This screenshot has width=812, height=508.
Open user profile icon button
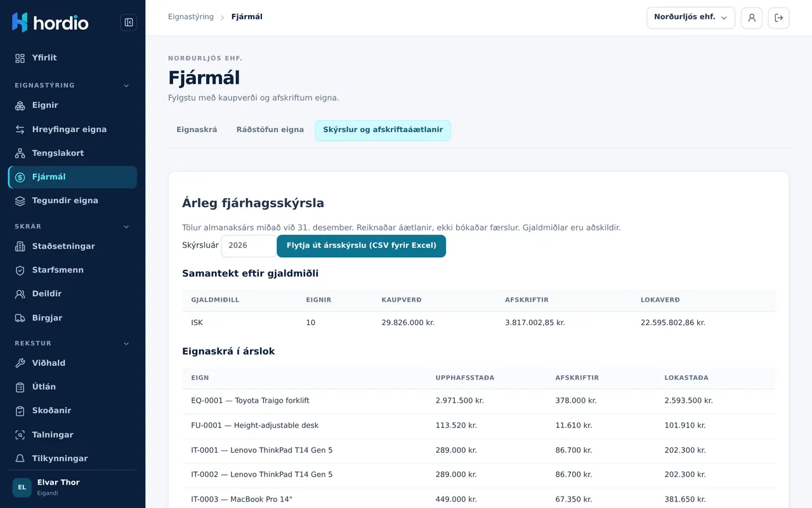pos(752,18)
